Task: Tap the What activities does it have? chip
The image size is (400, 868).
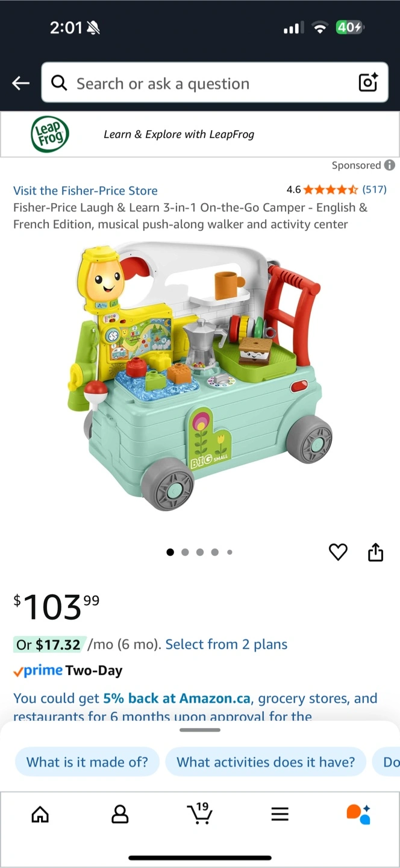Action: (266, 762)
